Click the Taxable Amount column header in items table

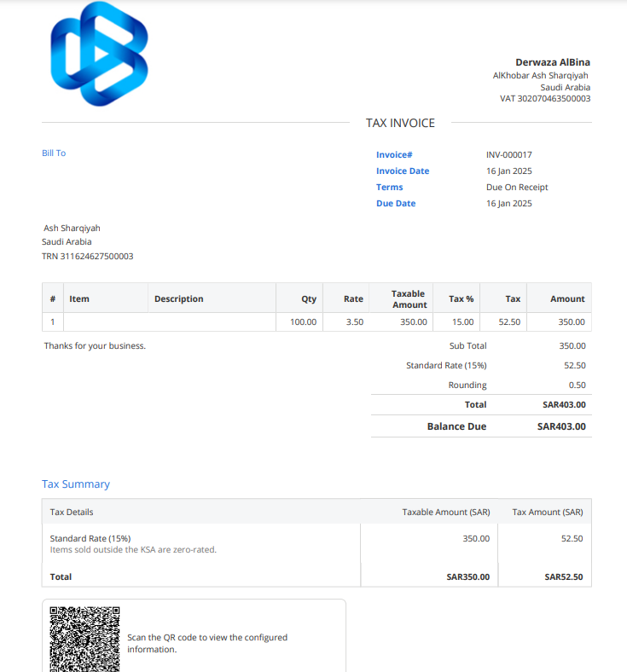pyautogui.click(x=409, y=299)
